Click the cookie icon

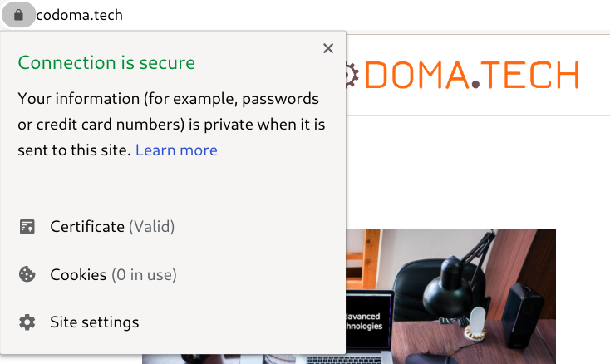coord(27,274)
